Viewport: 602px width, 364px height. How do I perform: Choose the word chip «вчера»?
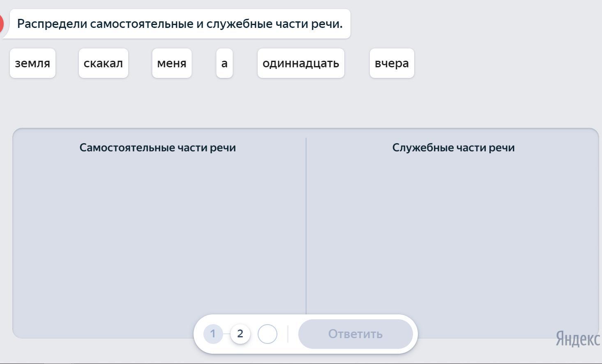pyautogui.click(x=392, y=63)
